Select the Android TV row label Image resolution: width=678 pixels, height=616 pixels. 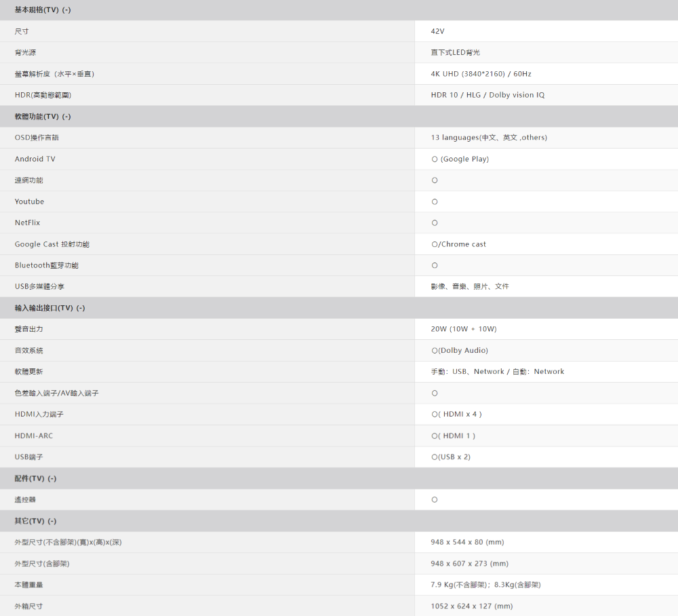click(x=35, y=159)
